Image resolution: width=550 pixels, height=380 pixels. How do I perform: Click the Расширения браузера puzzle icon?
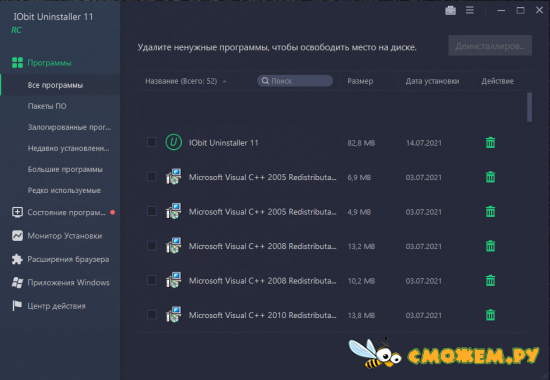click(x=17, y=259)
